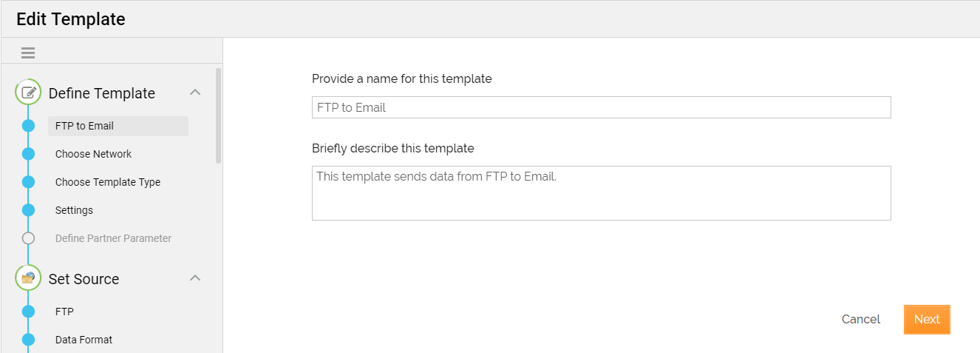Collapse the Set Source section chevron
Viewport: 980px width, 353px height.
(x=195, y=278)
